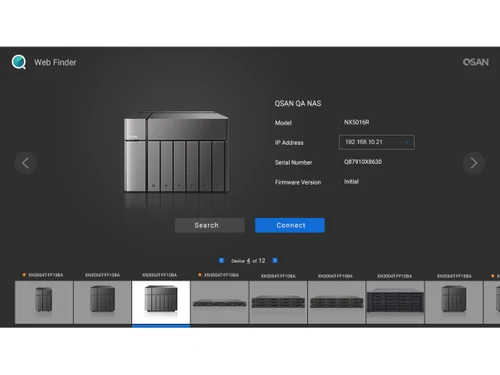Click the QSAN QA NAS device name

(x=298, y=103)
